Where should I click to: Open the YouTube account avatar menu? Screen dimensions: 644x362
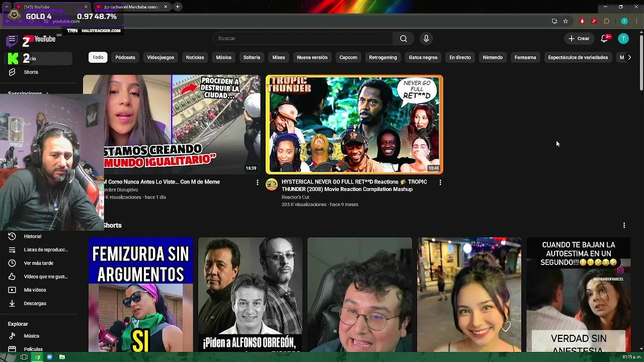tap(623, 39)
